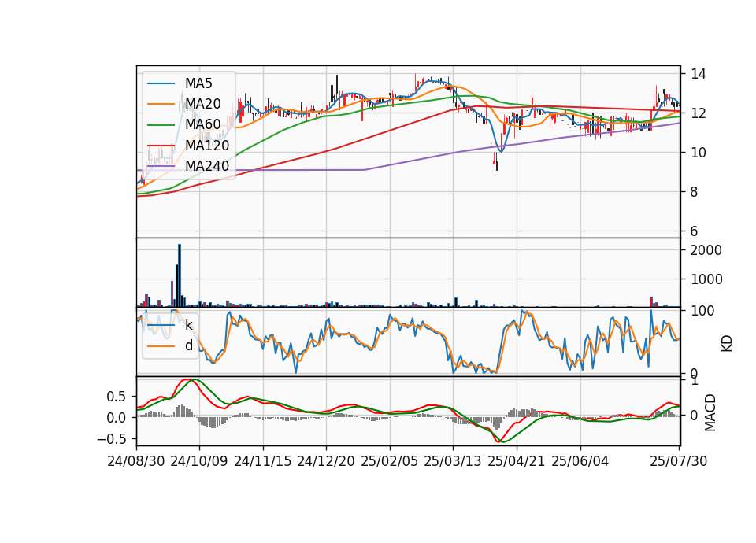Viewport: 756px width, 543px height.
Task: Click the date label 25/03/13
Action: pyautogui.click(x=453, y=461)
